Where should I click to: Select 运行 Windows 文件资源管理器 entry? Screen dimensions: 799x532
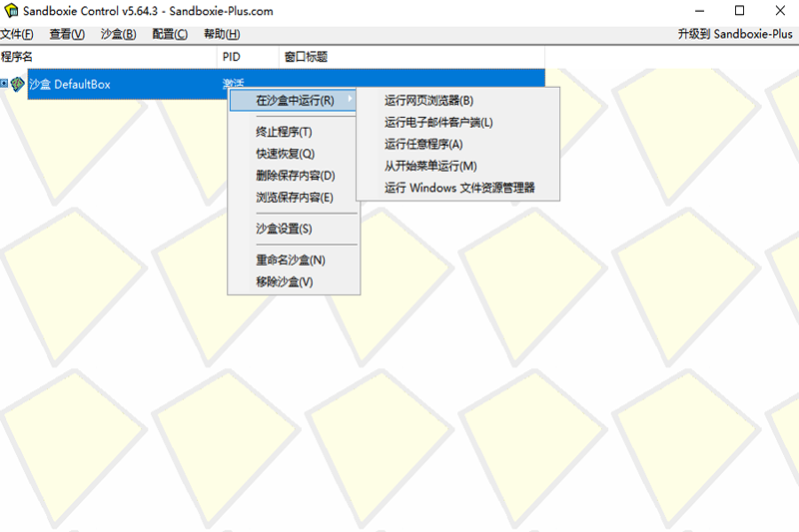tap(457, 188)
